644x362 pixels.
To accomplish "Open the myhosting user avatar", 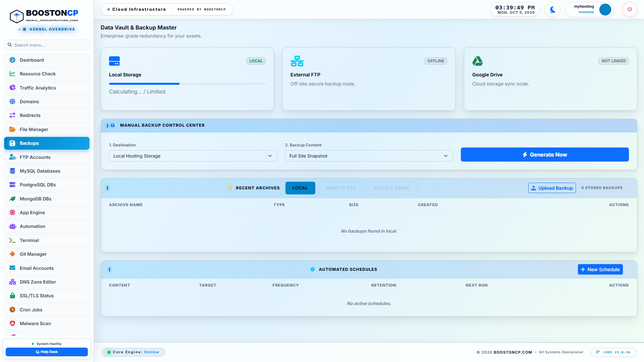I will tap(605, 9).
